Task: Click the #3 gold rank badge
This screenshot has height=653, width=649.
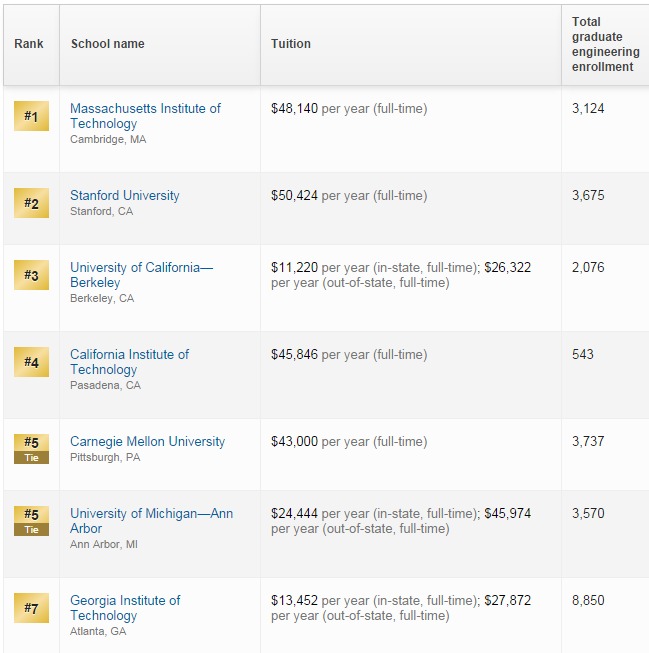Action: (31, 275)
